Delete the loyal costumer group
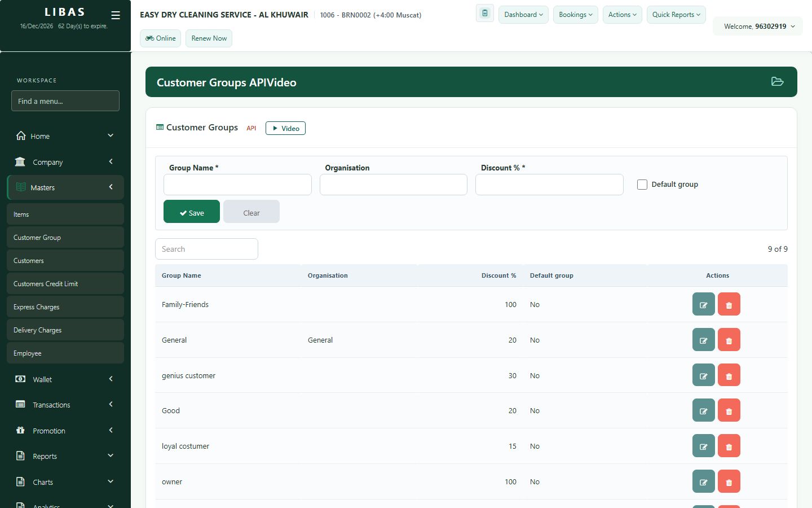812x508 pixels. (x=729, y=446)
